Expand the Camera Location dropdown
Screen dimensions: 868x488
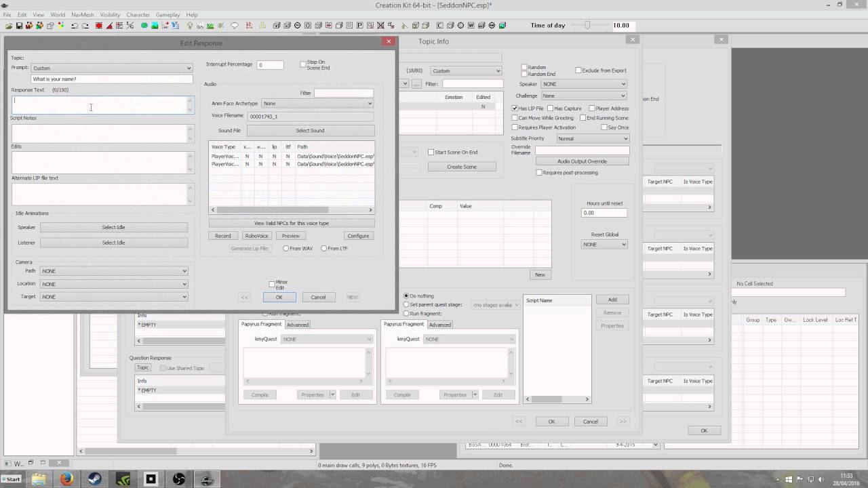coord(114,284)
